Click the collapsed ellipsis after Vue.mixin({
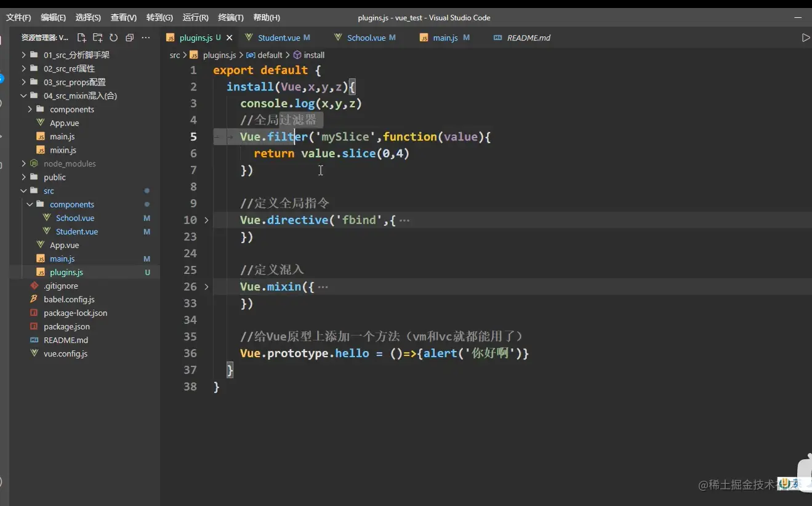 tap(323, 287)
